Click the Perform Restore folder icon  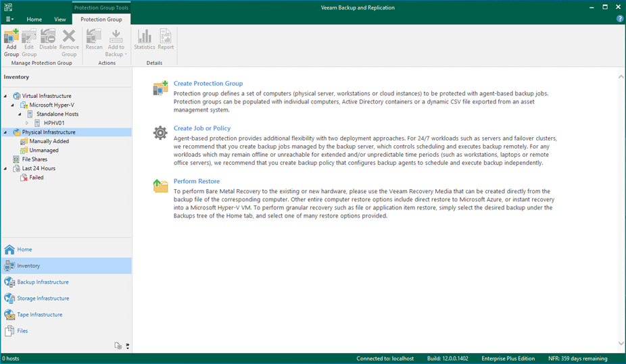(x=160, y=186)
